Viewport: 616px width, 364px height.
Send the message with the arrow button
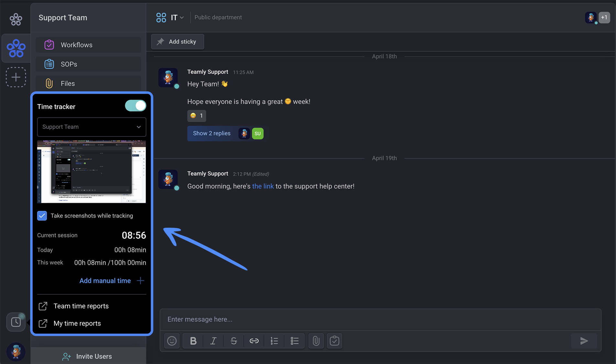click(584, 341)
